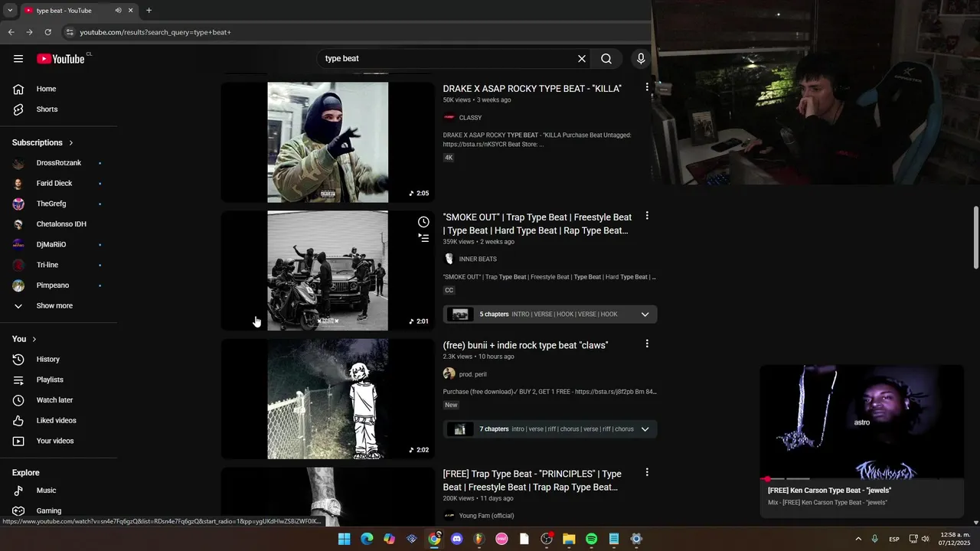Open a new browser tab

149,11
